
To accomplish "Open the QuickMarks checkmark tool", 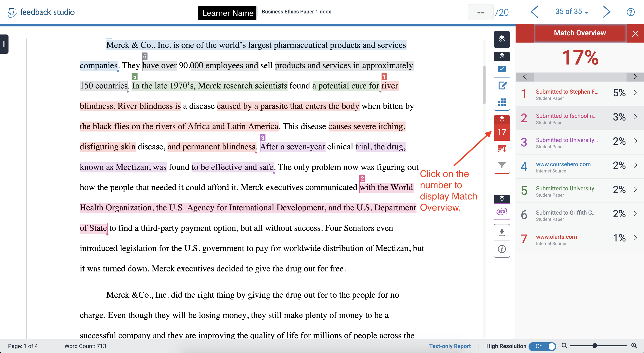I will (501, 69).
